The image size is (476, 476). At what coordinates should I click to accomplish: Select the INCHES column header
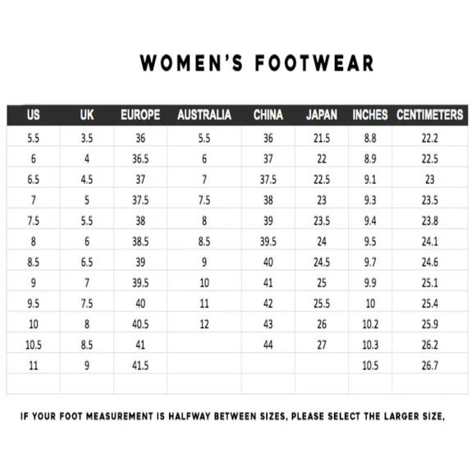370,115
